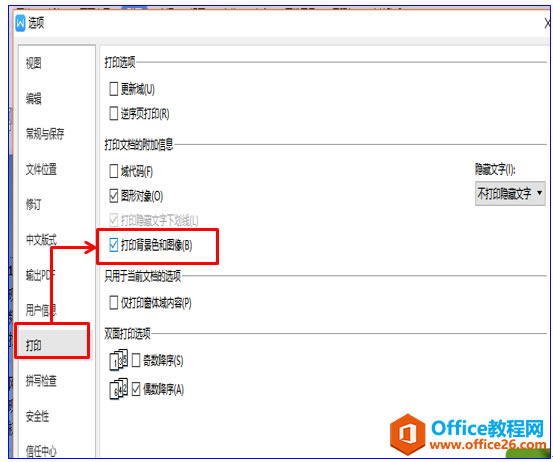
Task: Open the 用户信息 category
Action: pos(41,310)
